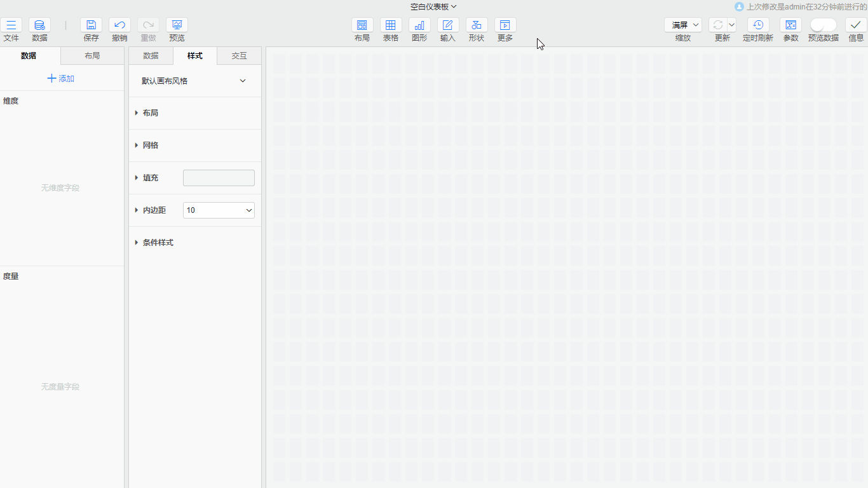868x488 pixels.
Task: Open the 形状 shapes icon
Action: coord(477,25)
